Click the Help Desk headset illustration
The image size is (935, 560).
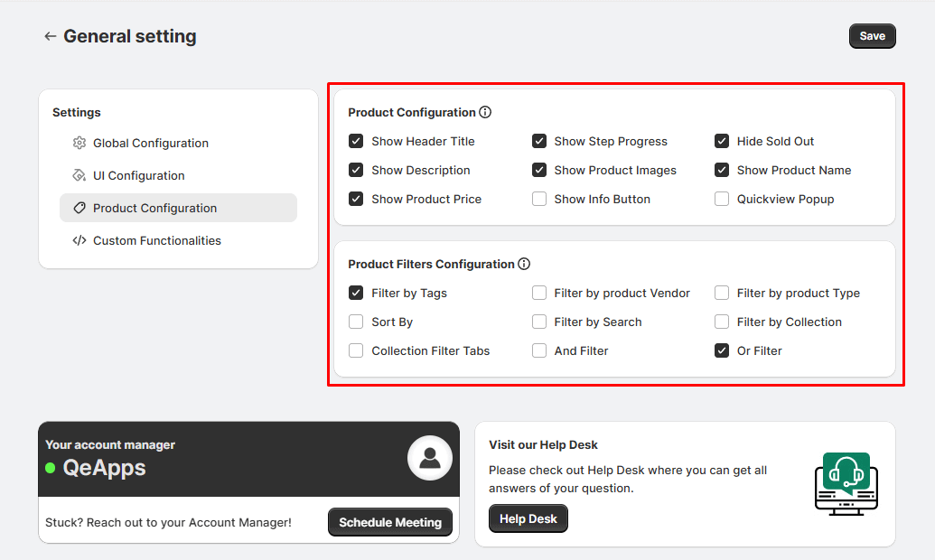coord(846,484)
